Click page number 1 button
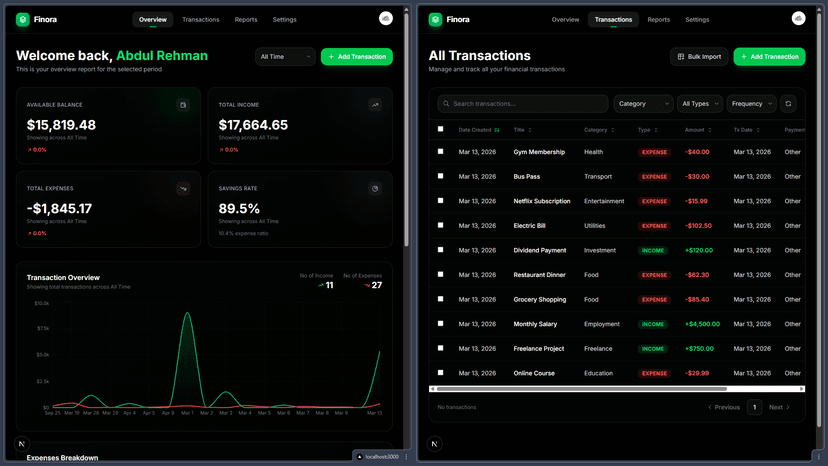Screen dimensions: 828x466 point(755,407)
